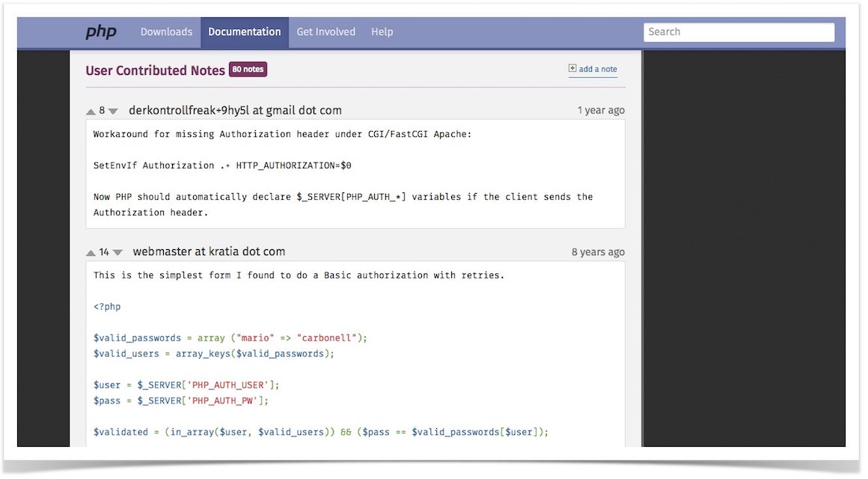This screenshot has width=868, height=479.
Task: Click the plus icon beside add a note
Action: 572,69
